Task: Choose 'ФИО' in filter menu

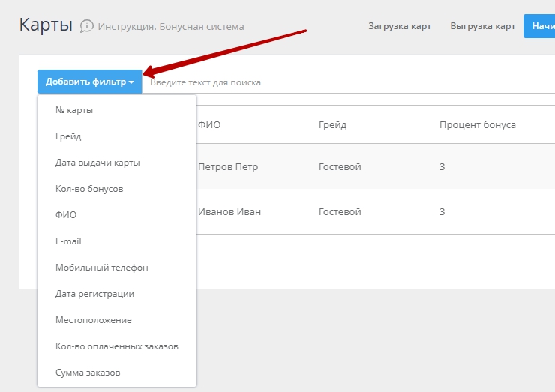Action: click(66, 215)
